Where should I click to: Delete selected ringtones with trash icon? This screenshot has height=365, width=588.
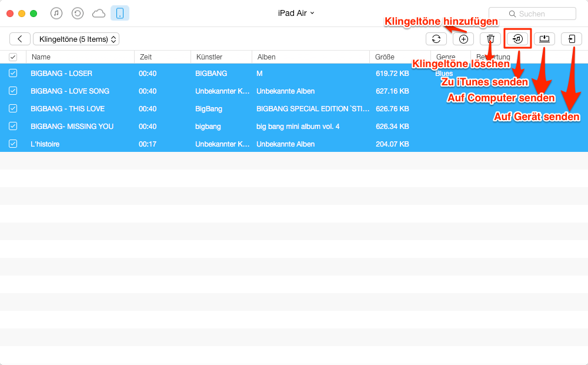pos(490,39)
